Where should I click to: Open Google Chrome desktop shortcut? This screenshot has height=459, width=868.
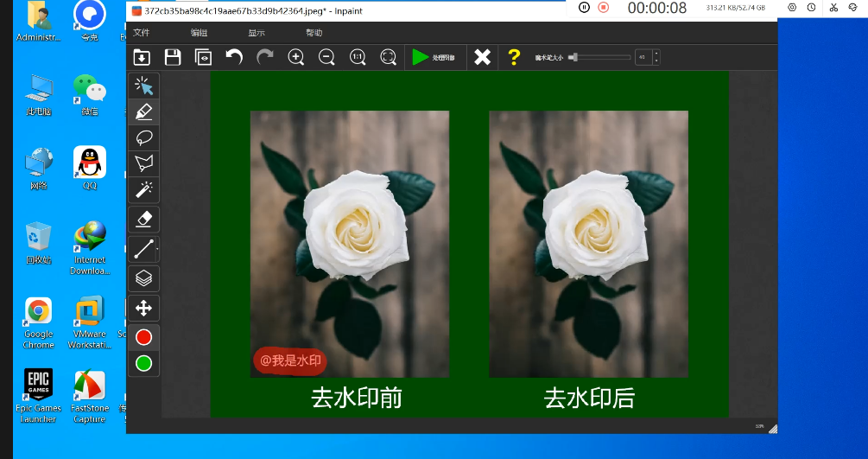[x=38, y=323]
